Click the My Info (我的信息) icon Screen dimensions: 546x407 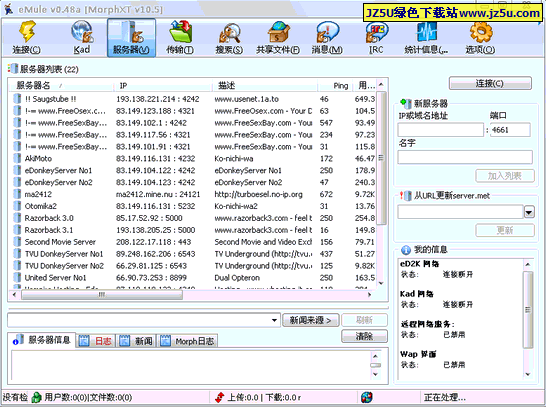(x=406, y=250)
